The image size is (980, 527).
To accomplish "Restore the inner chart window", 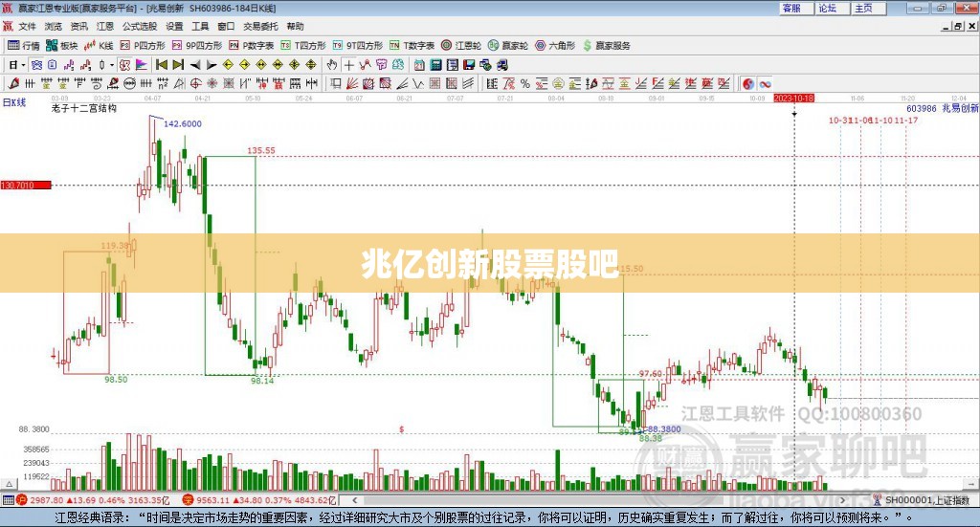I will 959,26.
